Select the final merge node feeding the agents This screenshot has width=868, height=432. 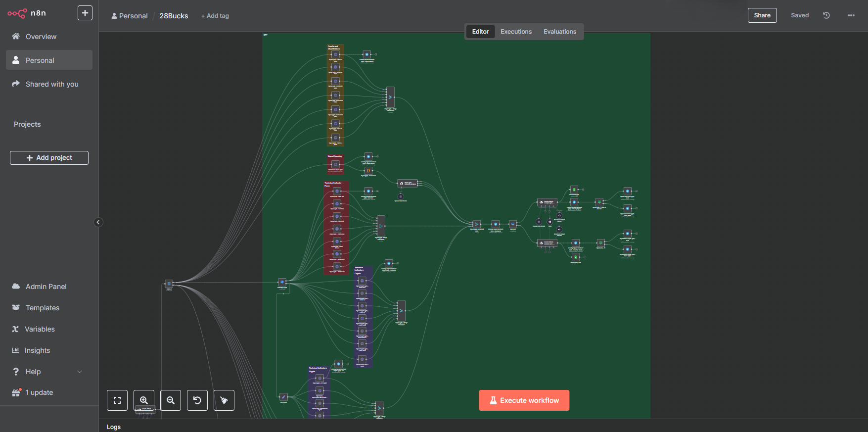[x=476, y=224]
